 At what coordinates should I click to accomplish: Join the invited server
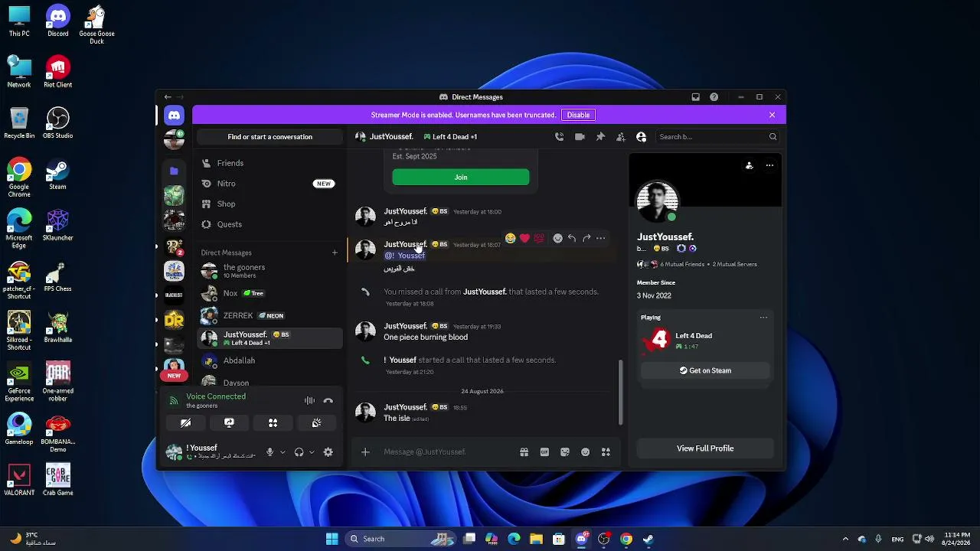tap(460, 178)
